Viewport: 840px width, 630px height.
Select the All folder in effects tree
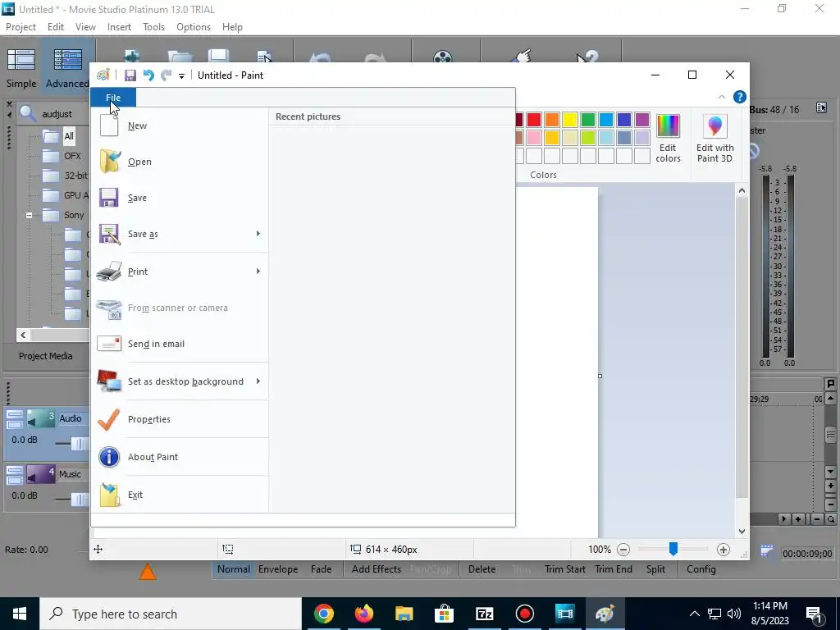[x=69, y=136]
